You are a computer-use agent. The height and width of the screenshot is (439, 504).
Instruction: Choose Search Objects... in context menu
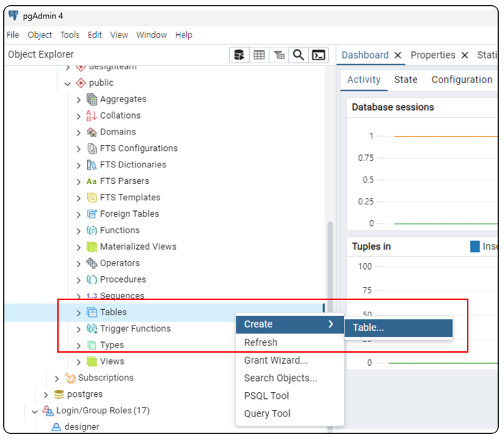pos(290,378)
